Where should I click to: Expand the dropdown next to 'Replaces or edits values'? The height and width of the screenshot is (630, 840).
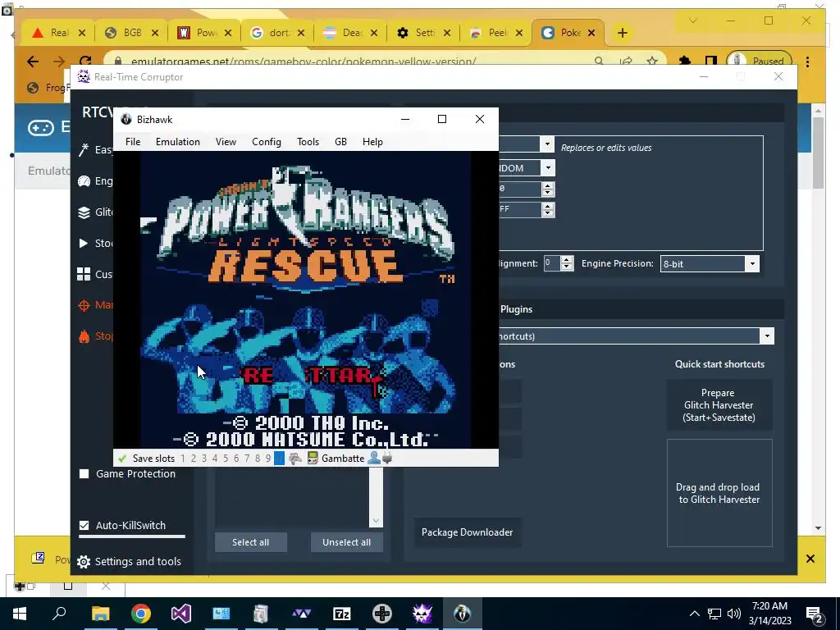[547, 144]
